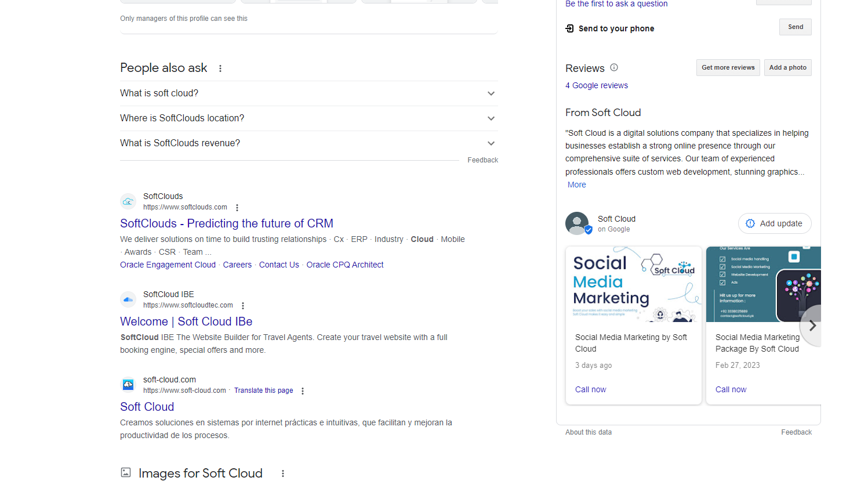868x488 pixels.
Task: Open the Contact Us sitelink
Action: 279,265
